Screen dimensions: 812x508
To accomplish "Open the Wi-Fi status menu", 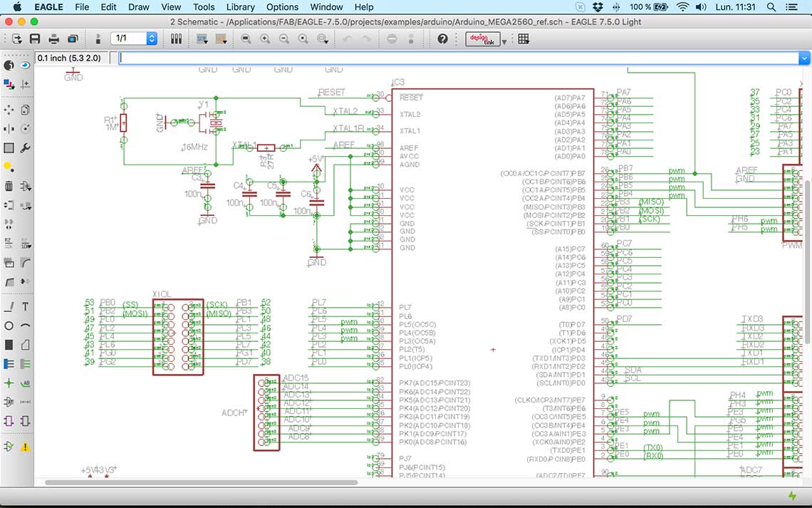I will 683,7.
